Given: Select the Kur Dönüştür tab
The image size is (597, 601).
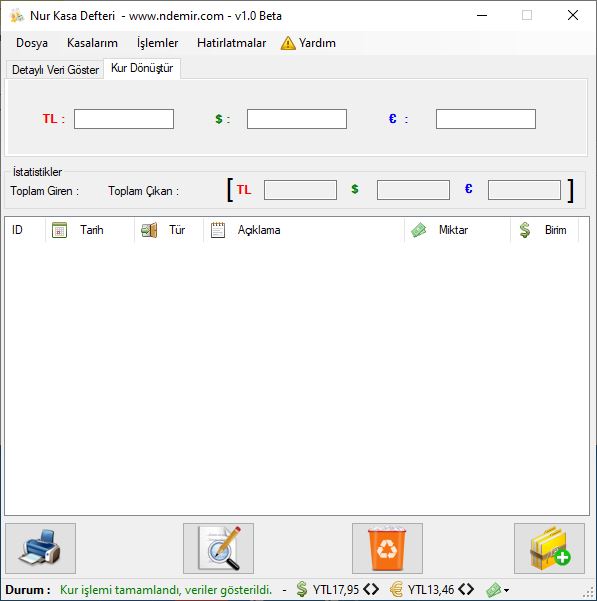Looking at the screenshot, I should coord(142,68).
